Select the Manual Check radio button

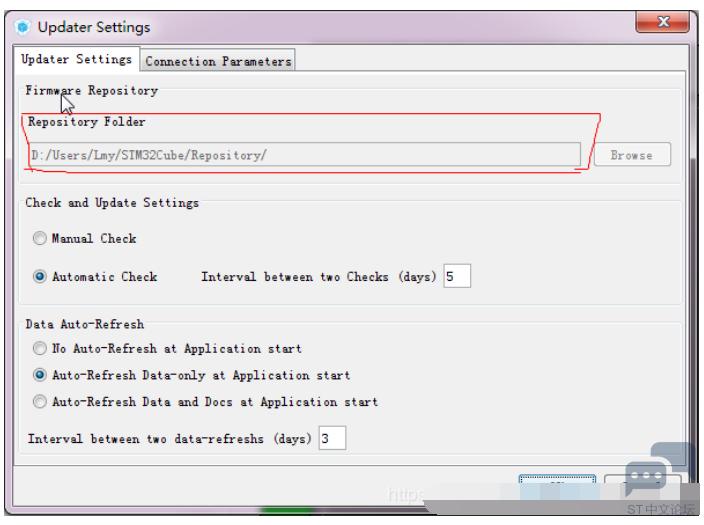40,238
